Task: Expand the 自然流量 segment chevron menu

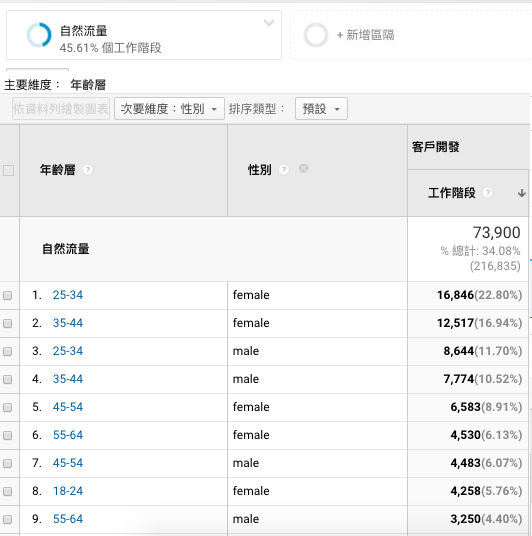Action: (x=269, y=23)
